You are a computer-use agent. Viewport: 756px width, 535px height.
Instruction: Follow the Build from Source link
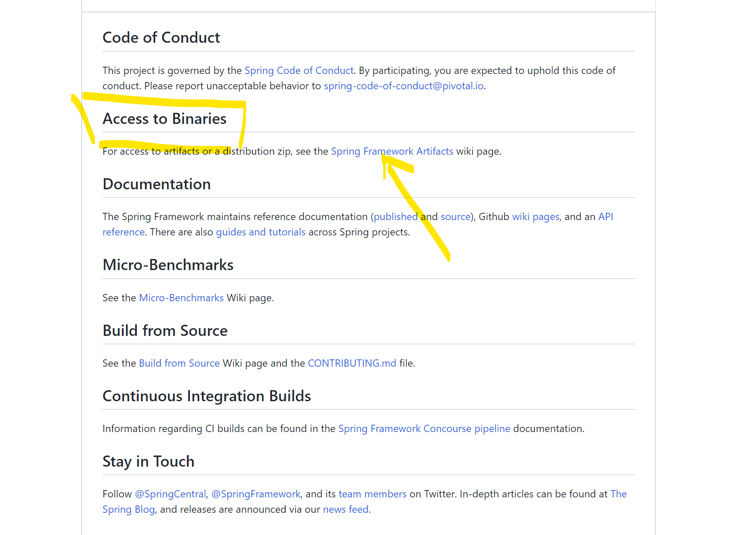click(179, 363)
